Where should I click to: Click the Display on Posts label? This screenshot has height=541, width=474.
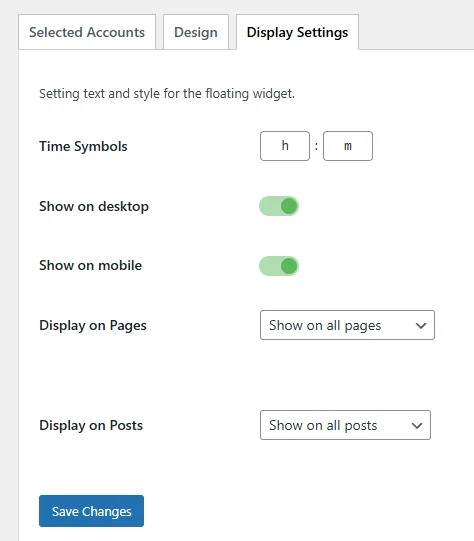pyautogui.click(x=91, y=425)
